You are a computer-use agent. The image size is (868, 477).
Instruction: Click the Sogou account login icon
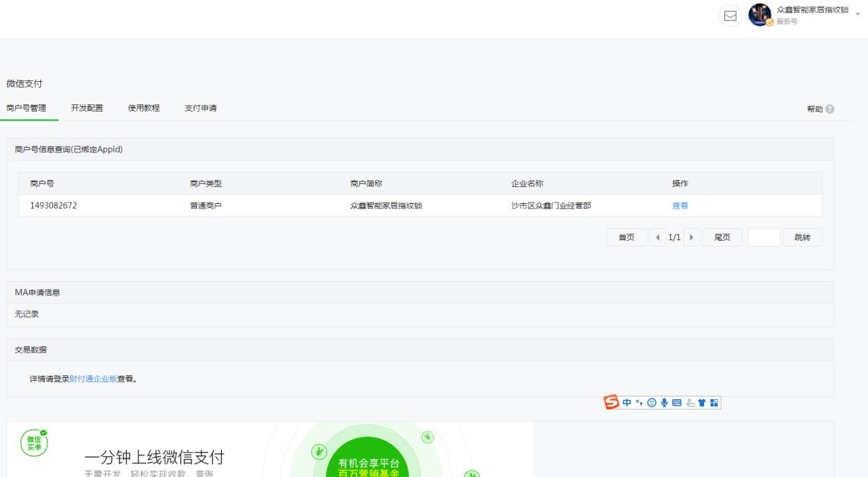(x=690, y=403)
